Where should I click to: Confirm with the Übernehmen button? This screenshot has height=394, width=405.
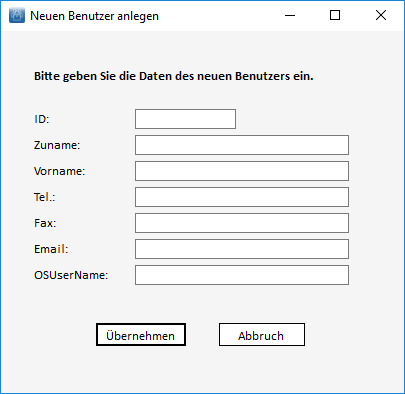click(x=141, y=334)
